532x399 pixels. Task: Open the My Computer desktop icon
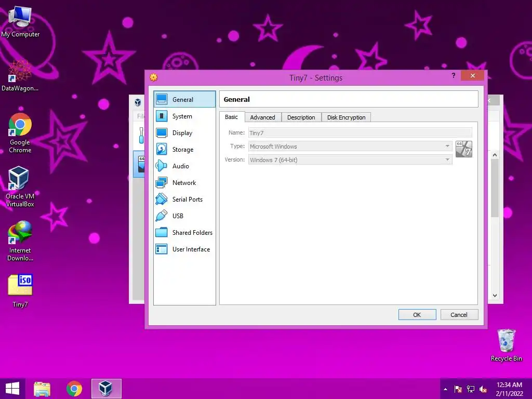pyautogui.click(x=20, y=21)
